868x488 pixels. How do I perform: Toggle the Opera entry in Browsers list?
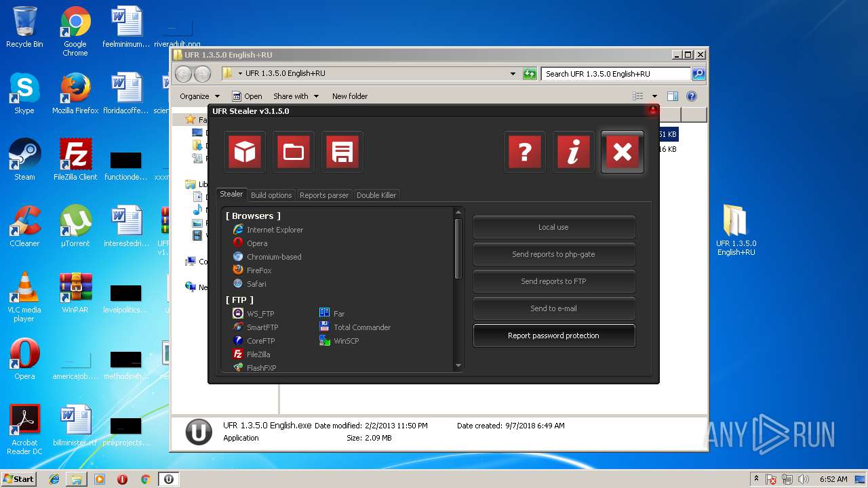click(x=250, y=243)
